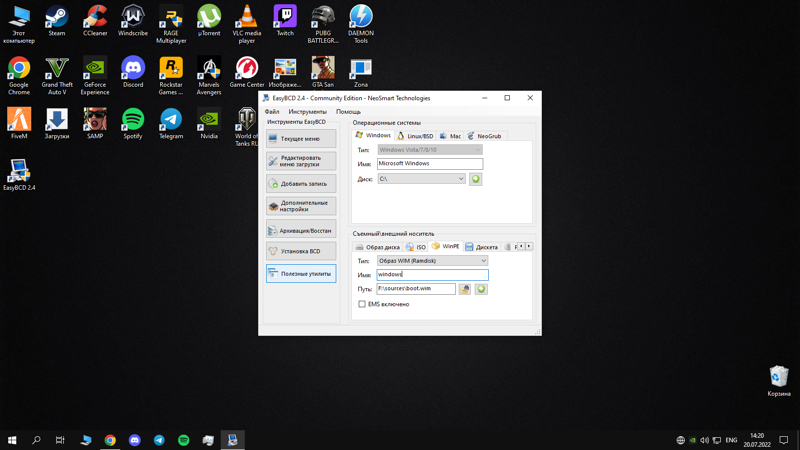The width and height of the screenshot is (800, 450).
Task: Open Spotify from the taskbar
Action: click(184, 440)
